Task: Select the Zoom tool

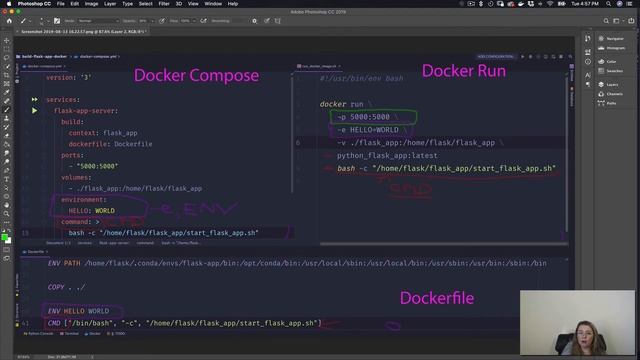Action: (x=7, y=213)
